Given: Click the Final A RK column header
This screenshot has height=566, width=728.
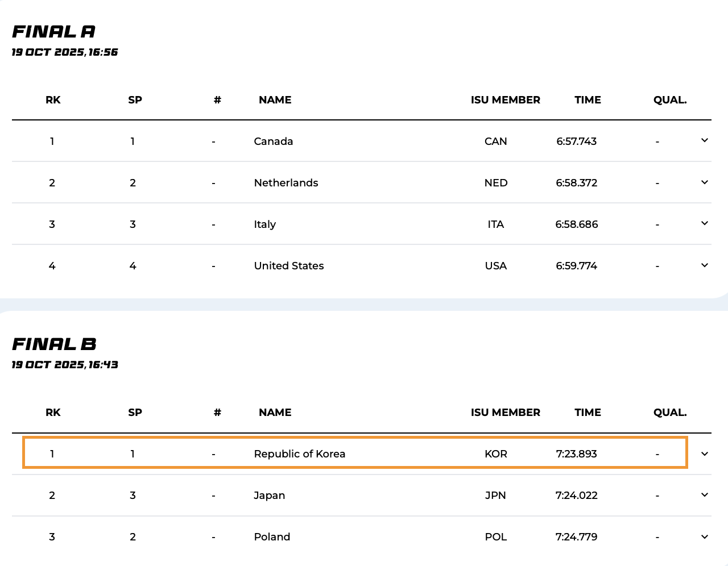Looking at the screenshot, I should [x=53, y=100].
